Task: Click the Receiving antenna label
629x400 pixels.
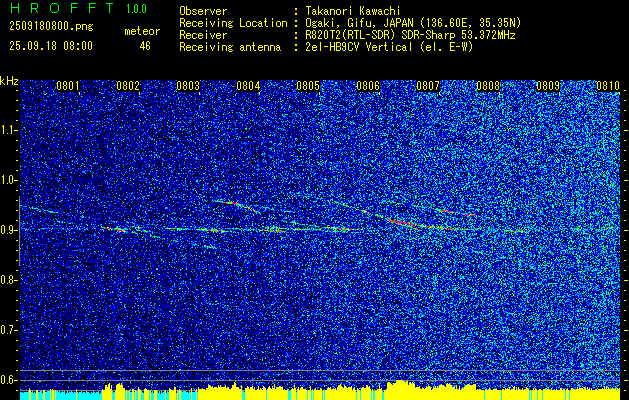Action: click(230, 47)
